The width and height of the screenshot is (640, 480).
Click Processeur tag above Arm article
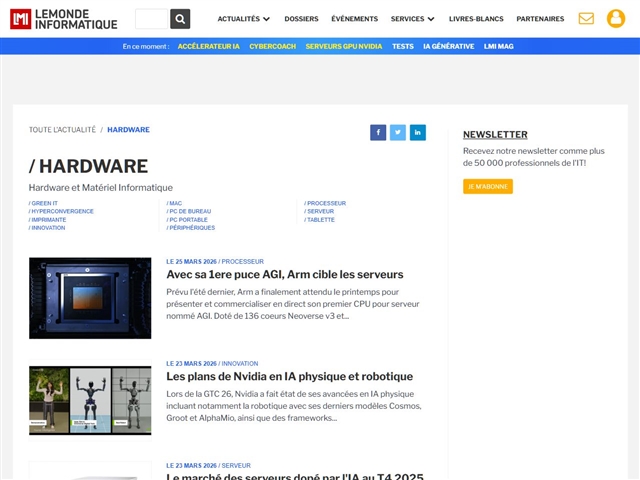242,261
